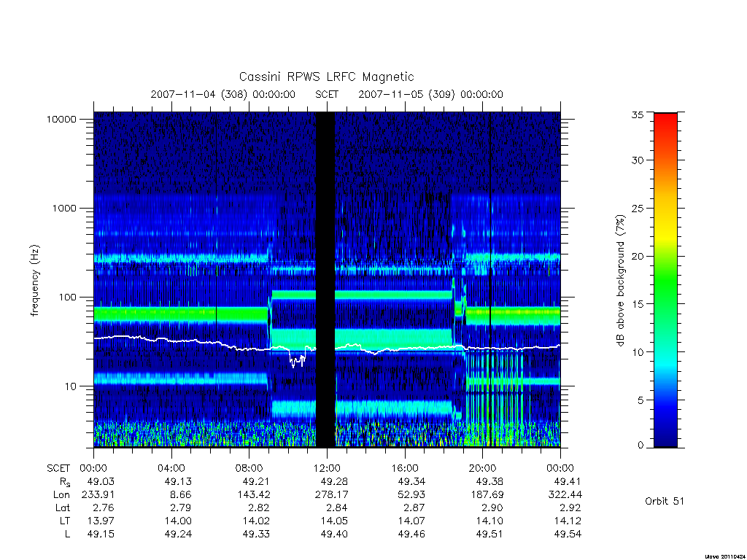Click the time tick label 20:00
Screen dimensions: 747x560
coord(482,469)
